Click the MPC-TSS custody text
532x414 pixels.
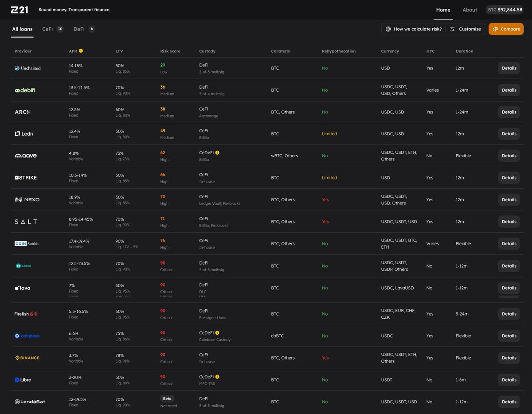point(207,384)
